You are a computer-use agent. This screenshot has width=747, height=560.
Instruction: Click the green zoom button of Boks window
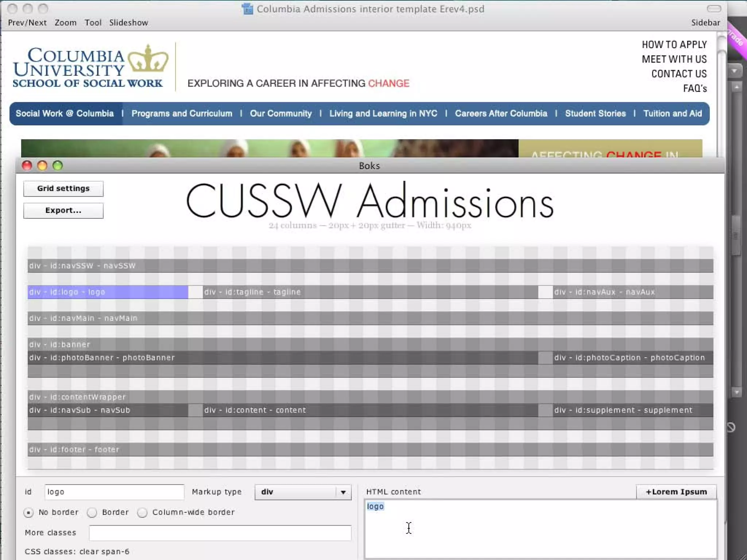point(58,166)
